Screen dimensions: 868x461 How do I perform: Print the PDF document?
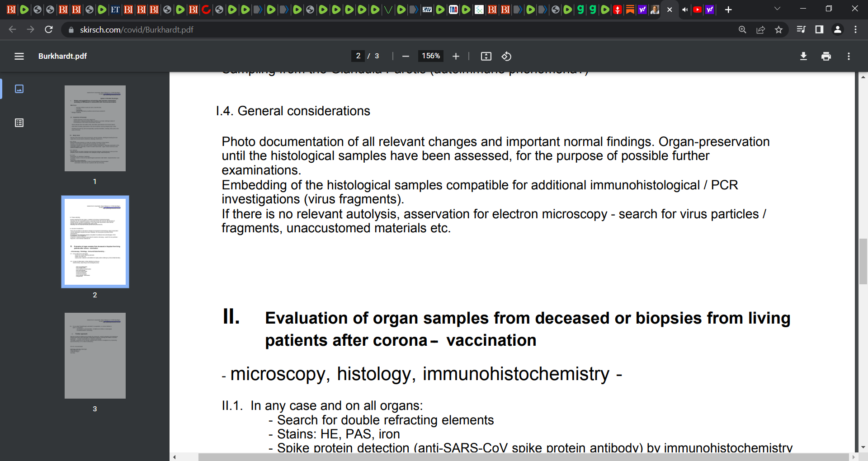click(x=826, y=56)
